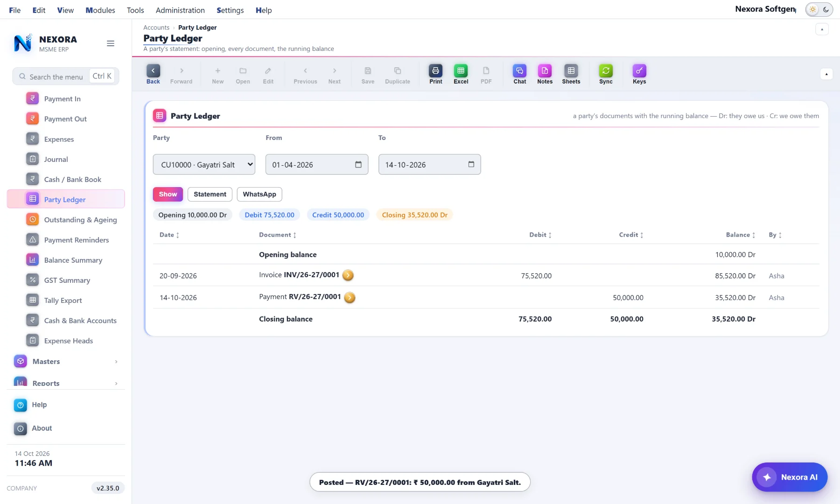
Task: Collapse the sidebar with hamburger icon
Action: (111, 43)
